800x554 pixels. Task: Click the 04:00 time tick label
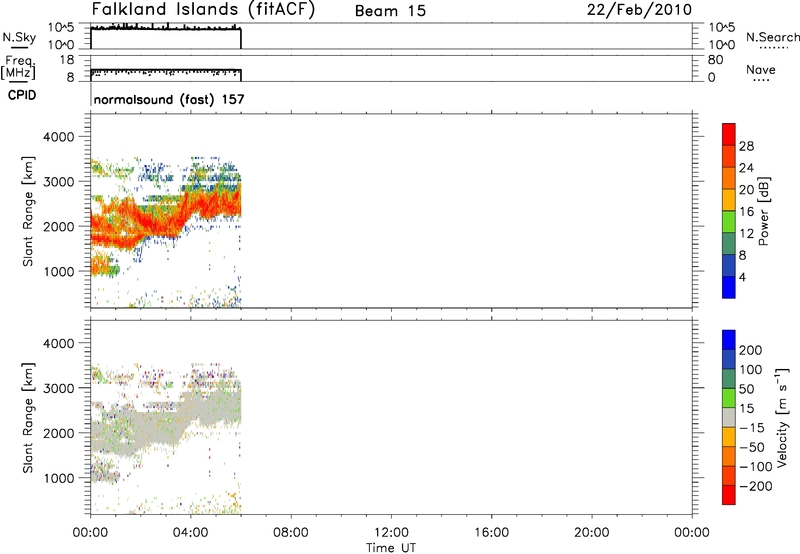pyautogui.click(x=190, y=533)
